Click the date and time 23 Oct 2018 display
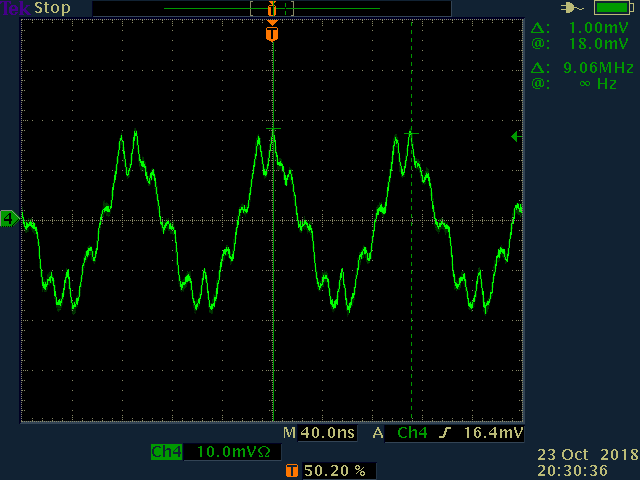640x480 pixels. point(588,462)
